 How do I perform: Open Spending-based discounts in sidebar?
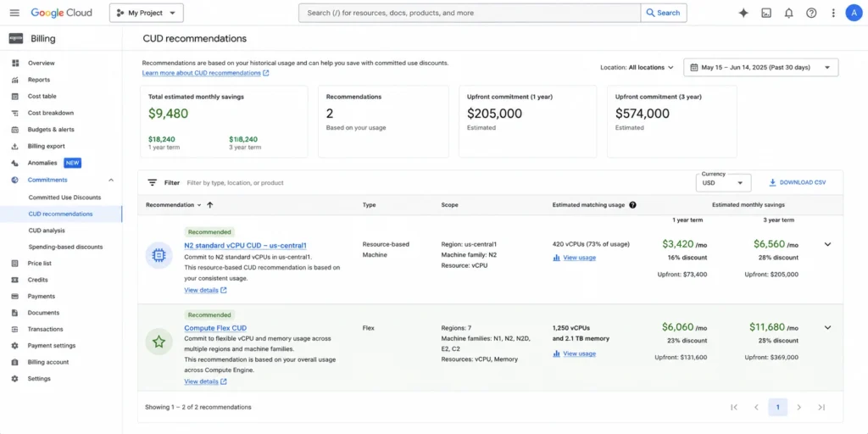coord(65,247)
